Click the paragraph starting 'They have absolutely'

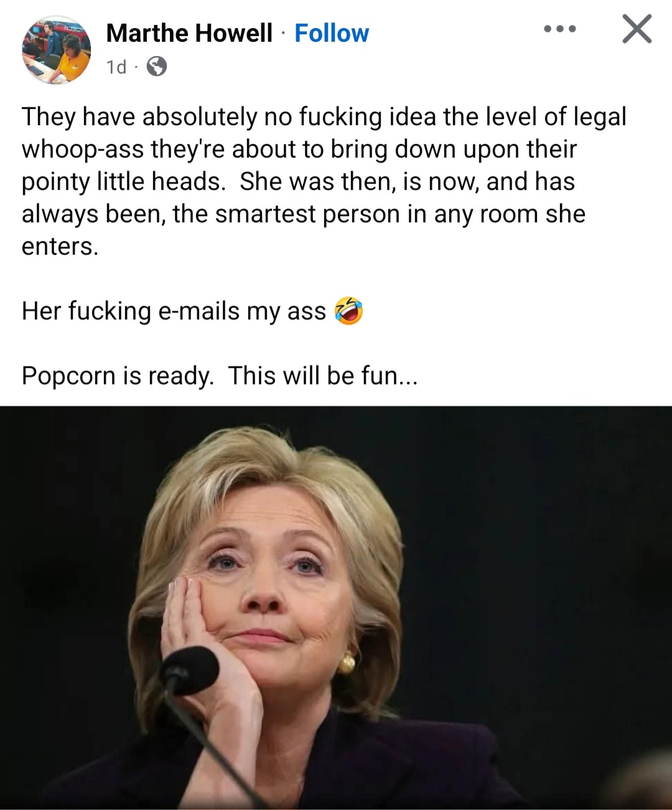pyautogui.click(x=324, y=181)
